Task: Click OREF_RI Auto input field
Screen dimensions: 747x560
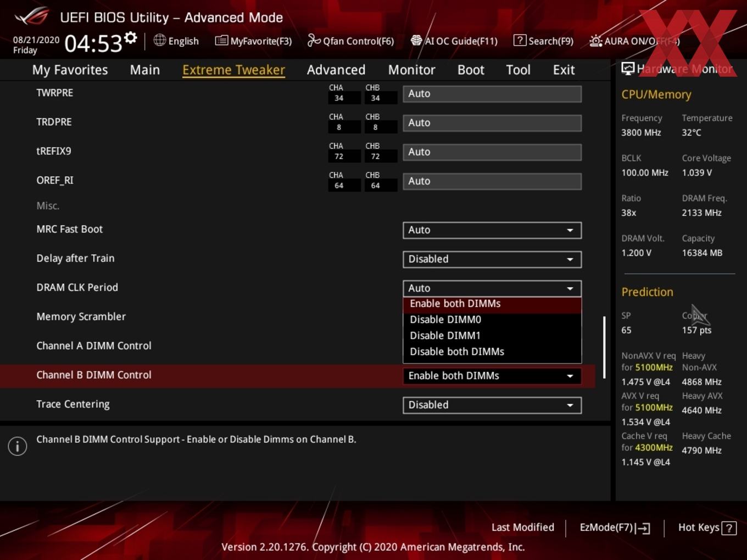Action: coord(492,181)
